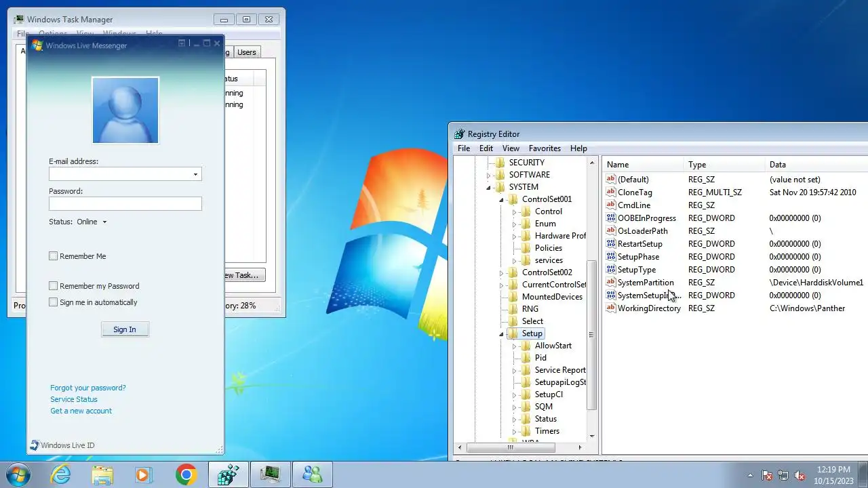Click the Data column header

click(x=817, y=165)
